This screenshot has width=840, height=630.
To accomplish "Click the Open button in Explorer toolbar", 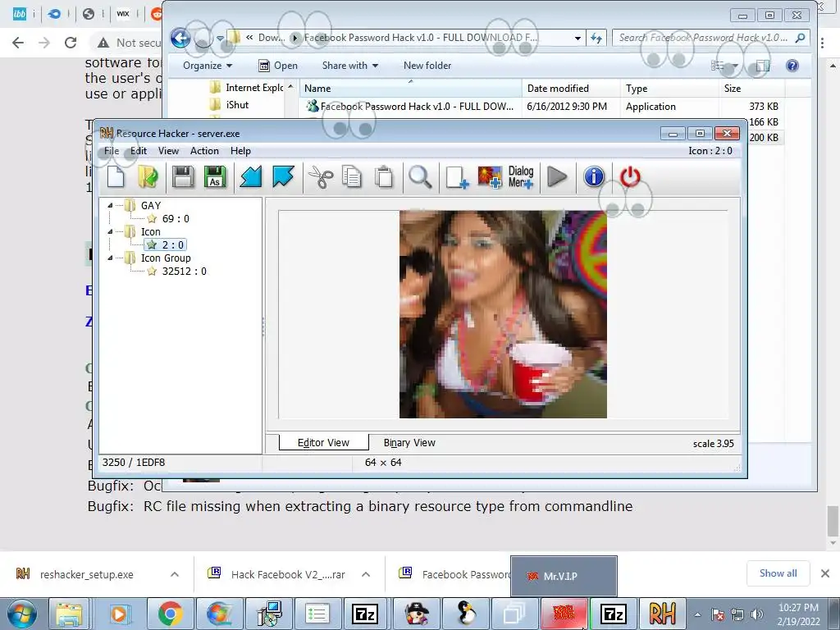I will pos(278,66).
